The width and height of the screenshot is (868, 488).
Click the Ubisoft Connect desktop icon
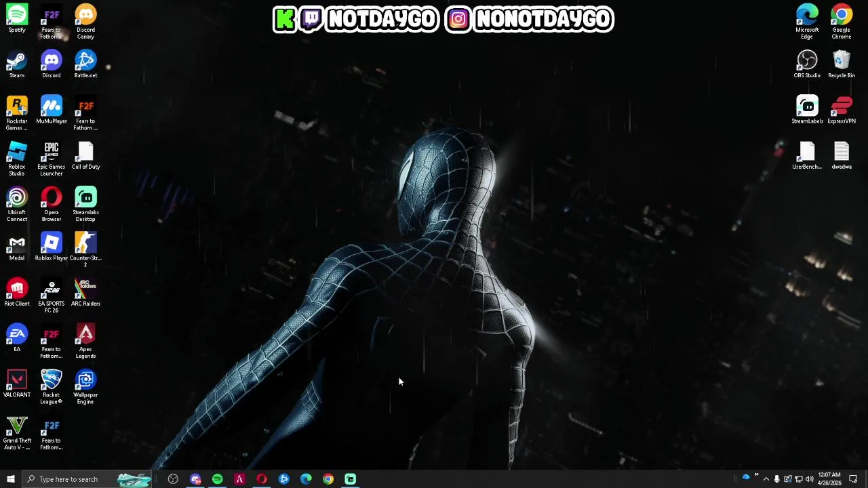[x=17, y=204]
